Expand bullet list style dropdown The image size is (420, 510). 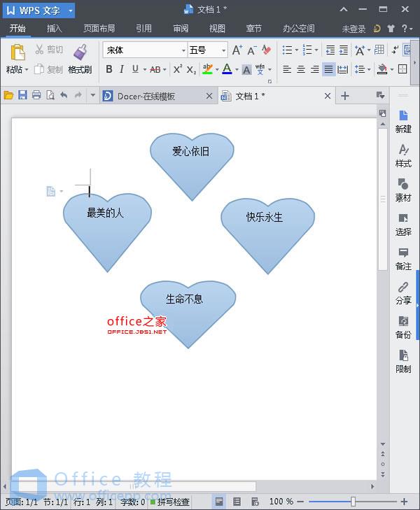297,50
